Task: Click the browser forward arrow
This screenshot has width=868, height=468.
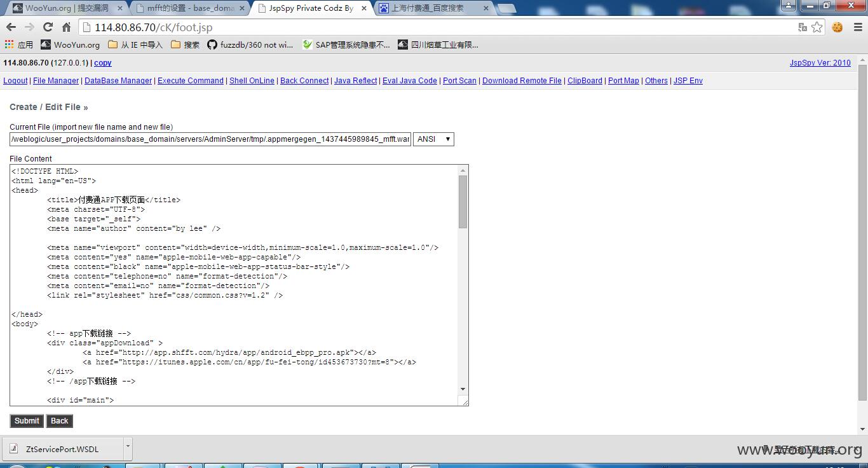Action: pyautogui.click(x=29, y=27)
